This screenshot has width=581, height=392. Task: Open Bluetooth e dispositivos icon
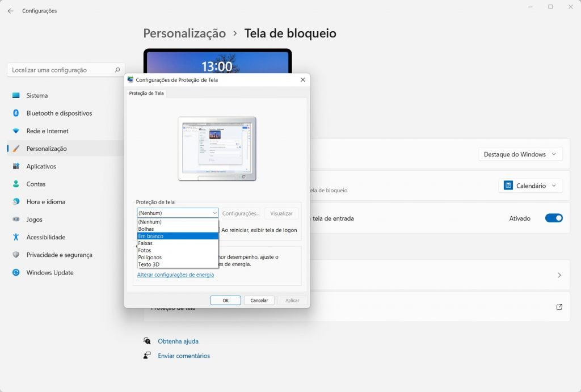click(x=16, y=113)
